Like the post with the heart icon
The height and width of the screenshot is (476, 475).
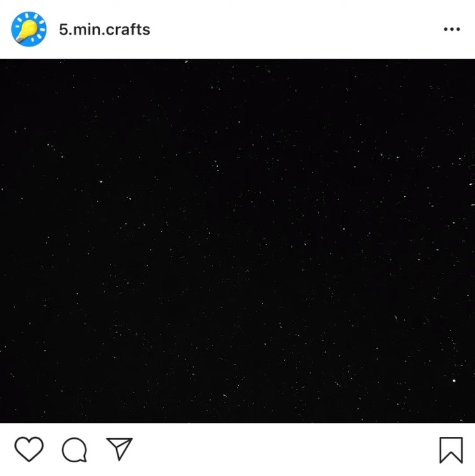click(x=29, y=449)
